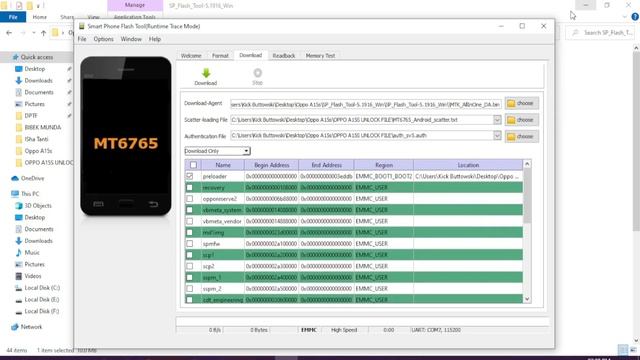640x360 pixels.
Task: Check the vbmeta_system partition checkbox
Action: tap(189, 210)
